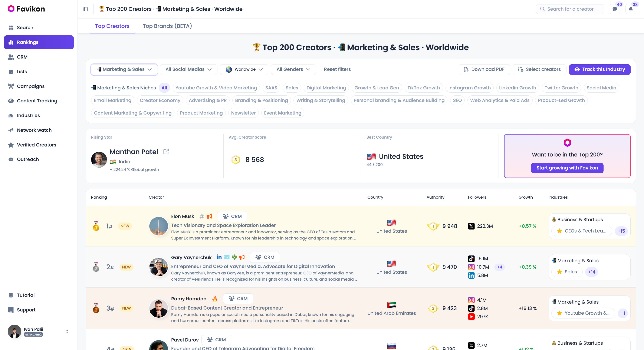Open the All Genders dropdown
Screen dimensions: 644x350
(293, 69)
